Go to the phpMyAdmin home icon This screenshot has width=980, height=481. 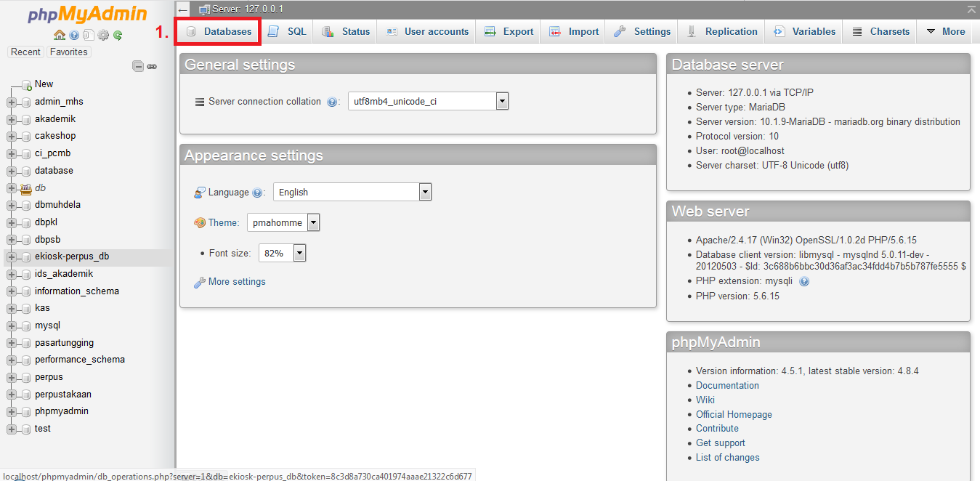[60, 35]
